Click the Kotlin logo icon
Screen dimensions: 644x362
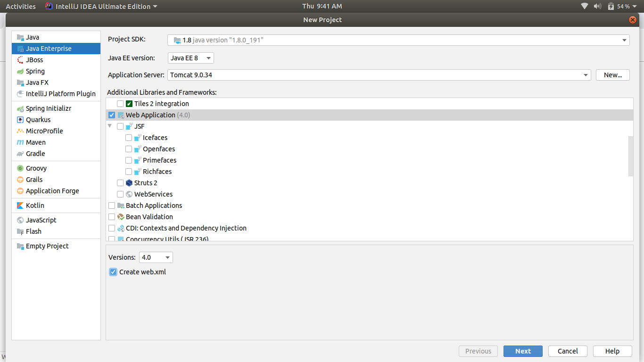coord(20,206)
